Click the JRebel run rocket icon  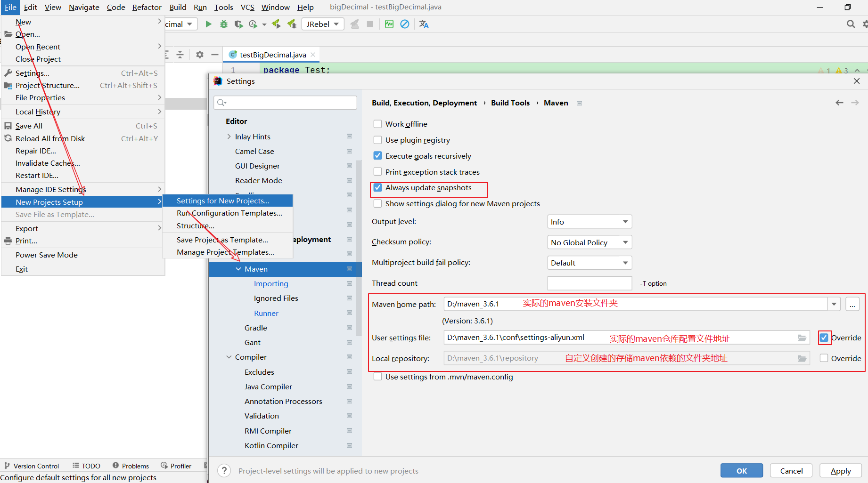click(x=276, y=24)
